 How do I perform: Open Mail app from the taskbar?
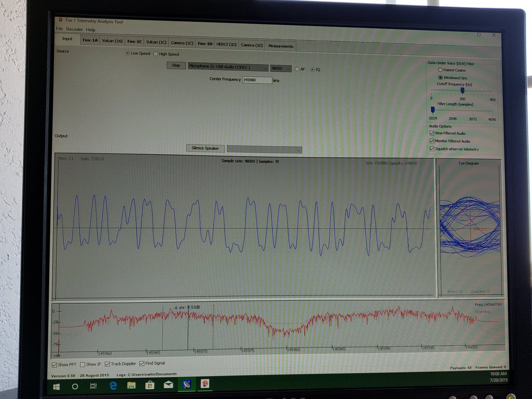click(168, 385)
